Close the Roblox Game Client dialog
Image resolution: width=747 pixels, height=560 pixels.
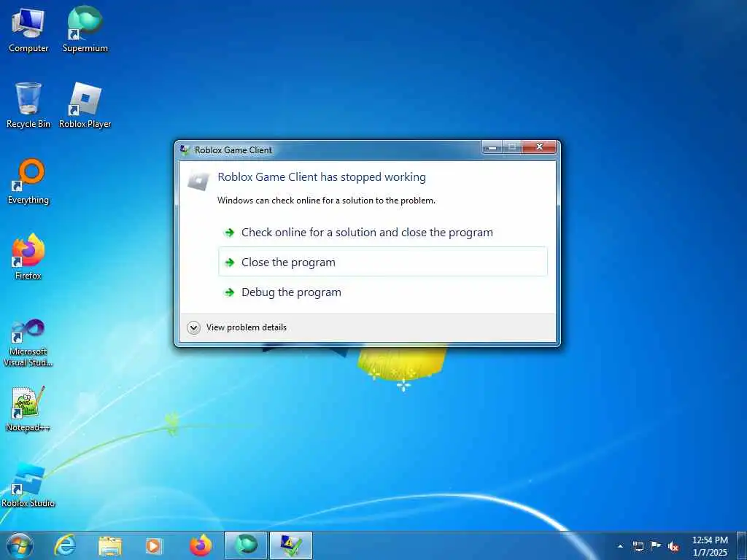(539, 147)
